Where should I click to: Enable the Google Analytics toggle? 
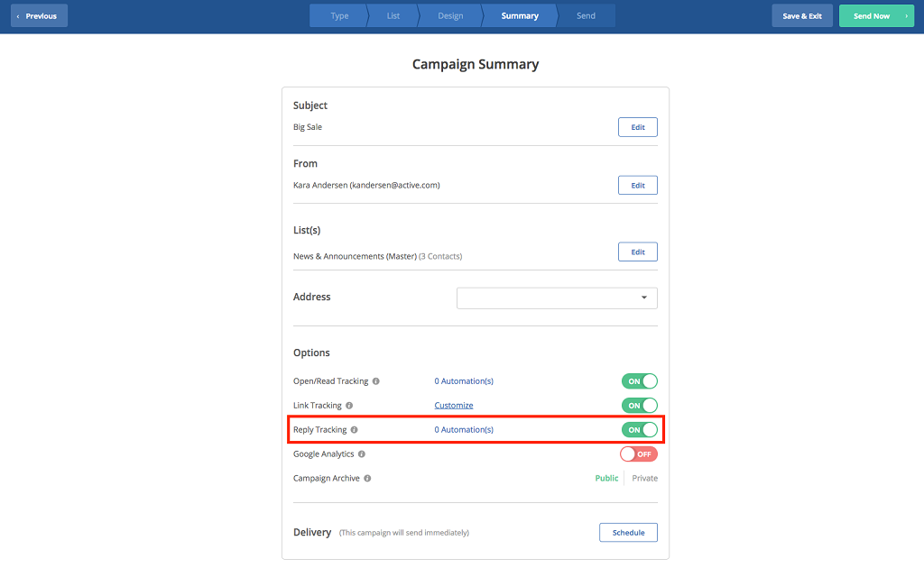[x=638, y=454]
